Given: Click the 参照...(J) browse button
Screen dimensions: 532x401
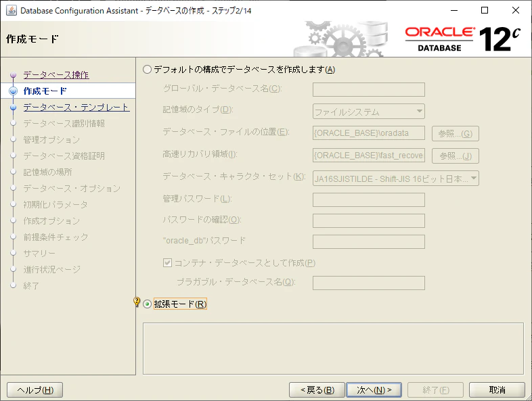Looking at the screenshot, I should click(456, 156).
